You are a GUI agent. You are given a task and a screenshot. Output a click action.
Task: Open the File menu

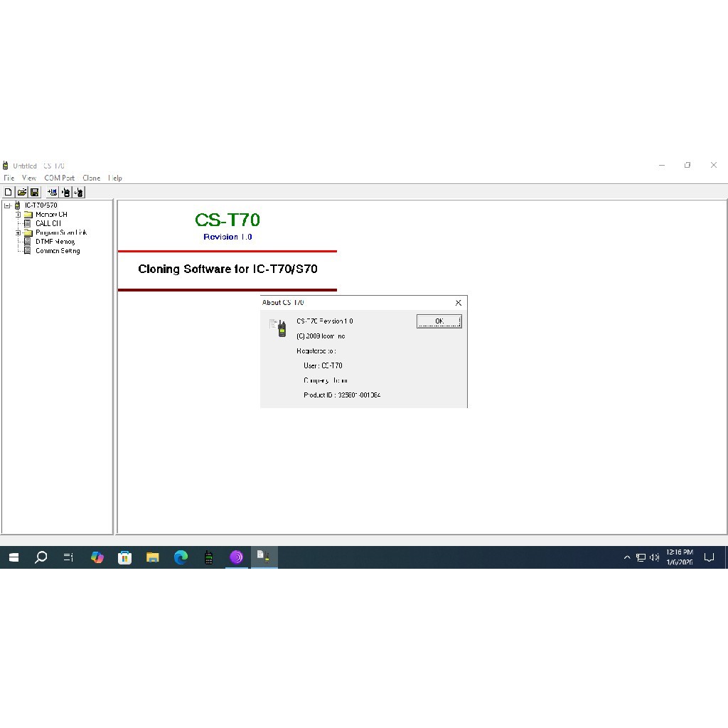click(x=9, y=178)
